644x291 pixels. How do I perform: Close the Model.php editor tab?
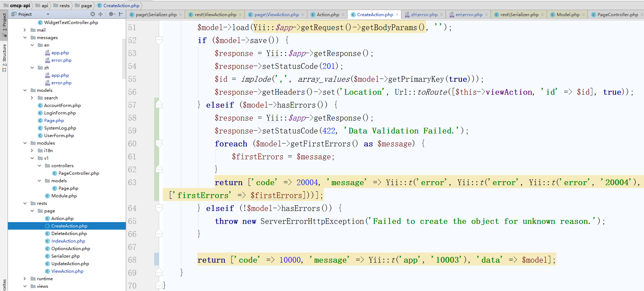583,15
